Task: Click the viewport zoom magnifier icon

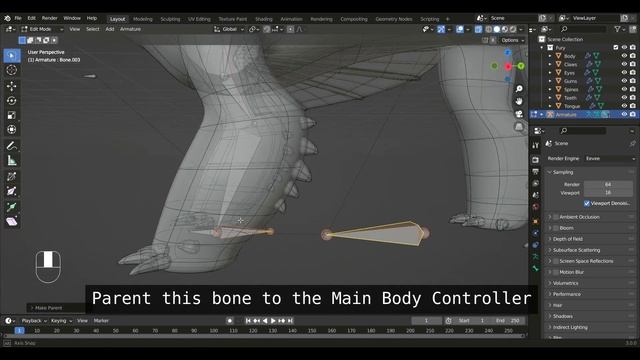Action: click(x=519, y=89)
